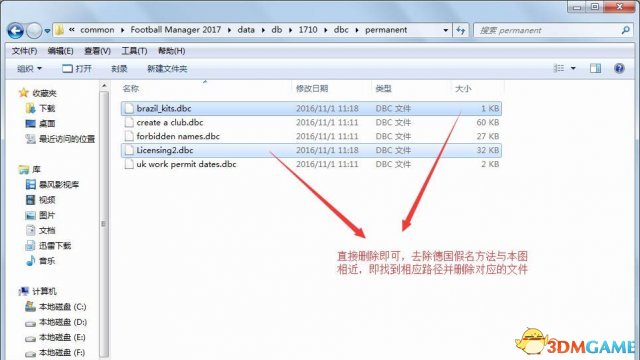Click file icon of uk work permit dates.dbc
This screenshot has height=360, width=640.
pyautogui.click(x=129, y=164)
